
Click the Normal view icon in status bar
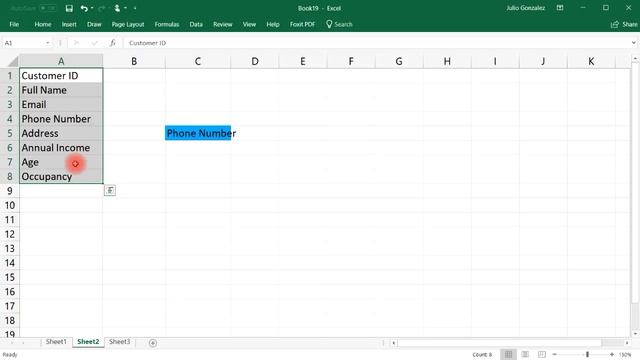(508, 354)
